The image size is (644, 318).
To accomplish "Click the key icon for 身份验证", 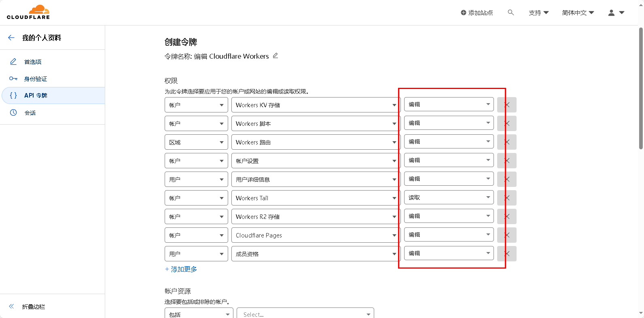I will coord(13,78).
